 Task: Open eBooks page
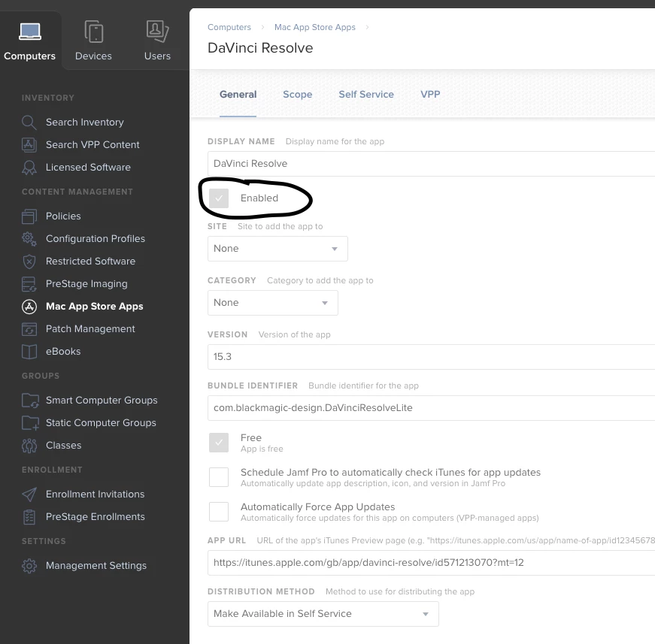tap(63, 352)
